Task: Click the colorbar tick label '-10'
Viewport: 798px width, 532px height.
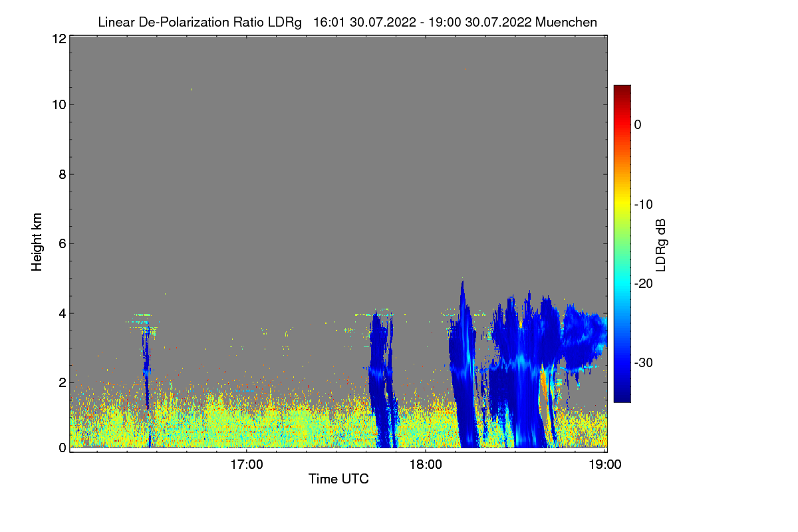Action: pos(643,204)
